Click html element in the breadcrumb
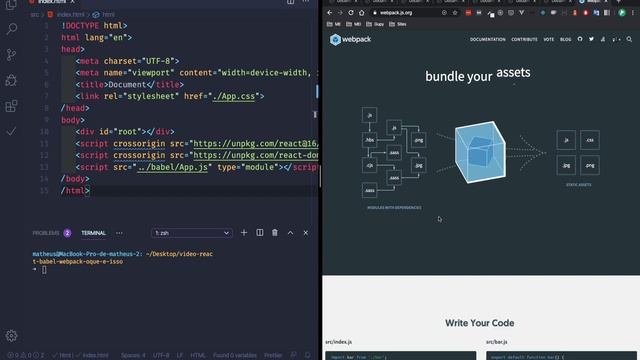 [x=108, y=14]
